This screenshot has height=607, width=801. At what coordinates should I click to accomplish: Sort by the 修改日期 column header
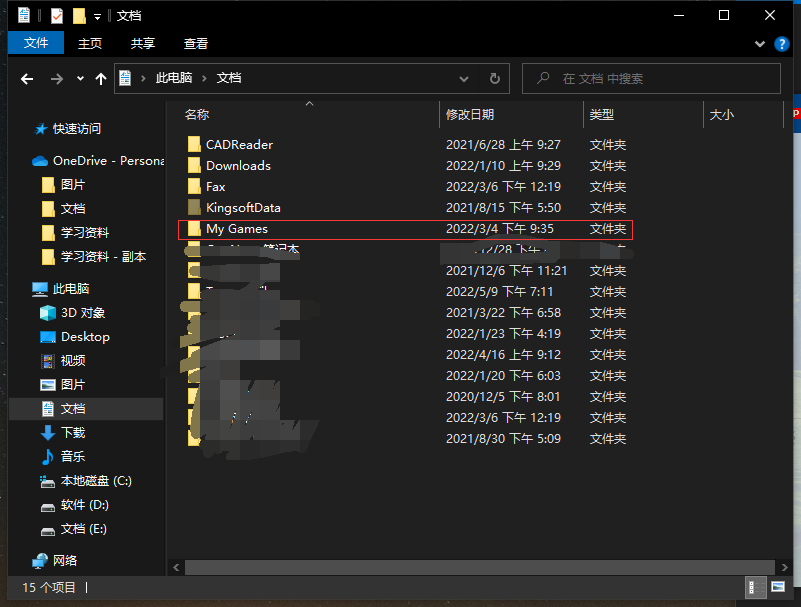(470, 115)
